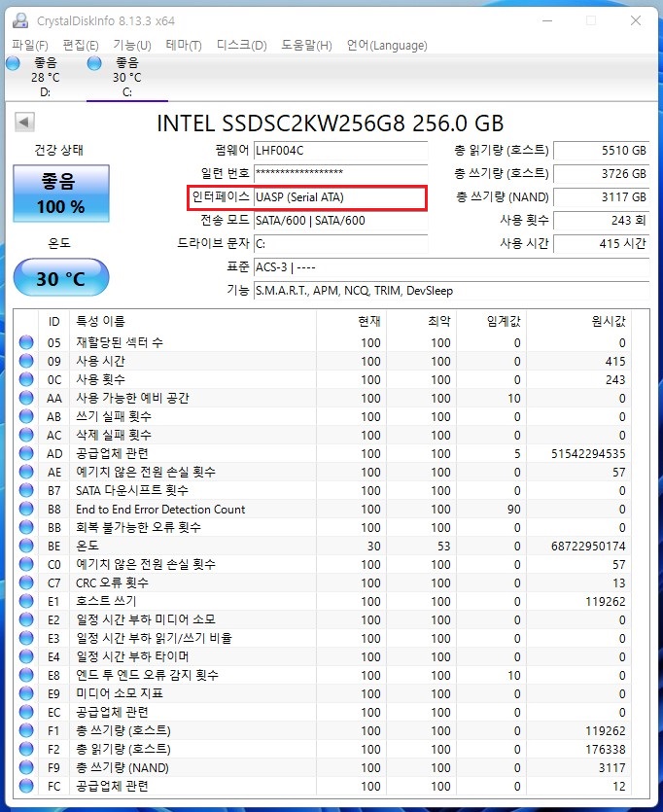The width and height of the screenshot is (663, 812).
Task: Click the blue status orb for drive D:
Action: tap(13, 63)
